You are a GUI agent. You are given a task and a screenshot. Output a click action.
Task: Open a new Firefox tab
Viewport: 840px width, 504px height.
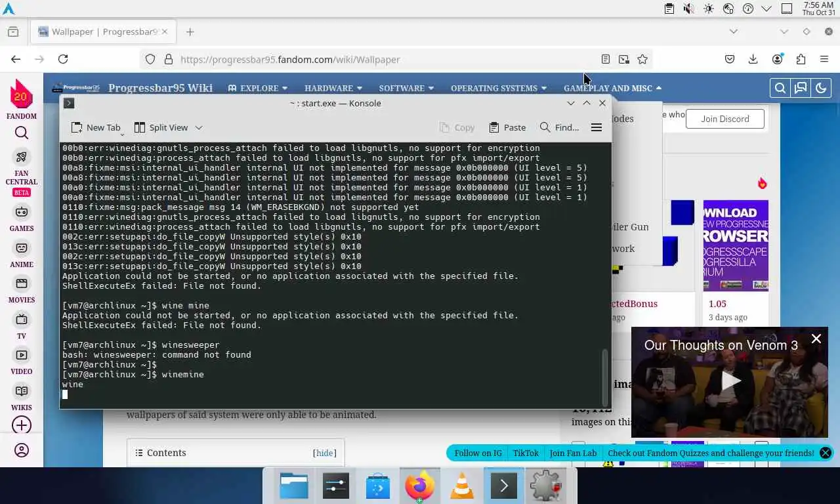pos(190,31)
